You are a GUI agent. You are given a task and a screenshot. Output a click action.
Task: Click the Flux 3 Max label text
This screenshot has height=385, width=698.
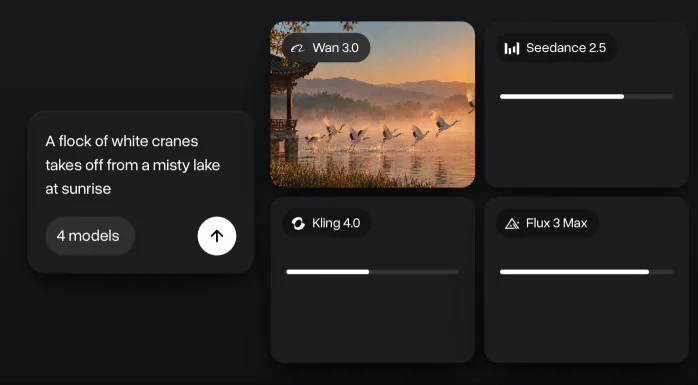[x=556, y=223]
